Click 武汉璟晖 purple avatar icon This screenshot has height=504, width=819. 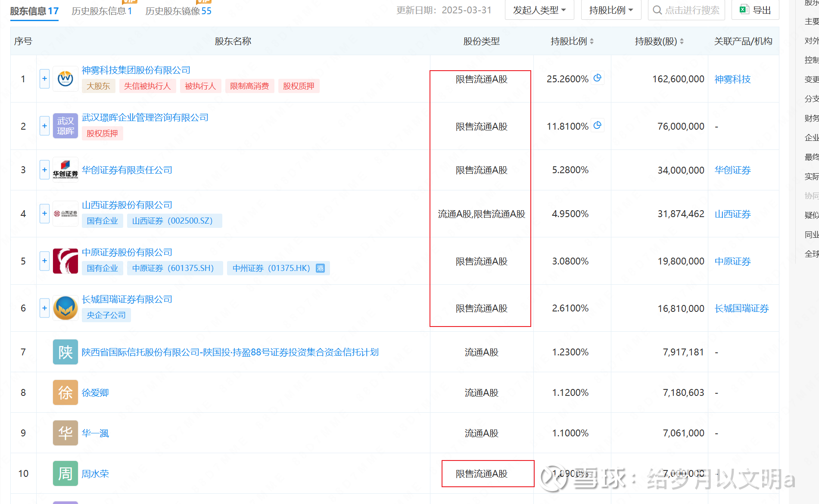click(x=65, y=126)
